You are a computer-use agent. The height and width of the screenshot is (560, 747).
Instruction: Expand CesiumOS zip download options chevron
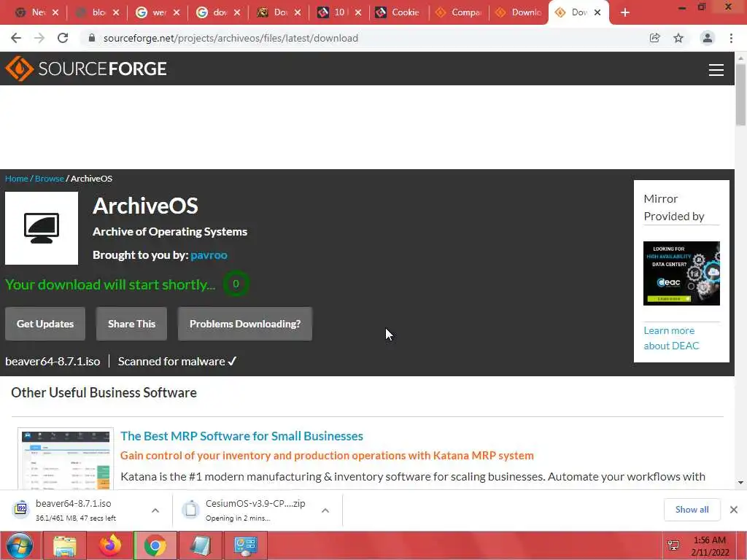[325, 510]
